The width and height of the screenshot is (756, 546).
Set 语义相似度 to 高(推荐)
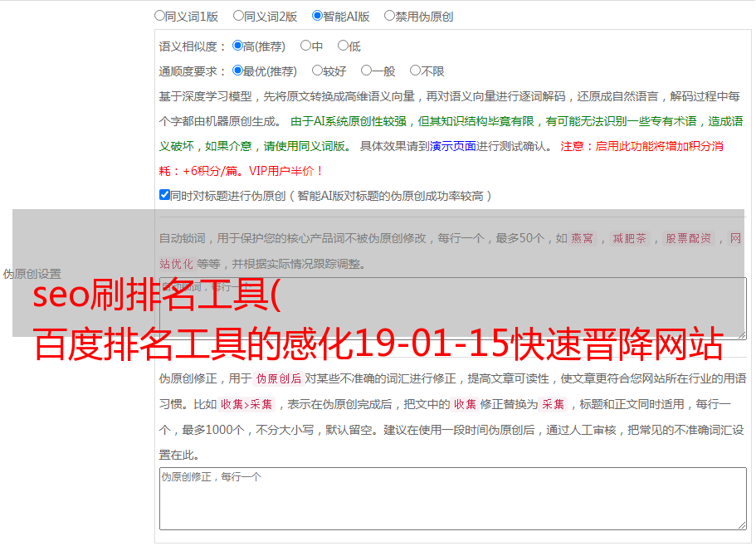(x=237, y=46)
